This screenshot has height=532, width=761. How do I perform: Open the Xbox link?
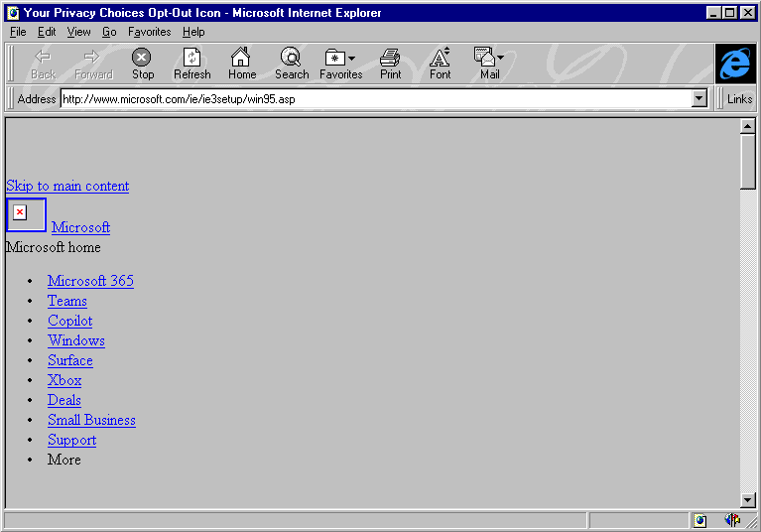64,380
